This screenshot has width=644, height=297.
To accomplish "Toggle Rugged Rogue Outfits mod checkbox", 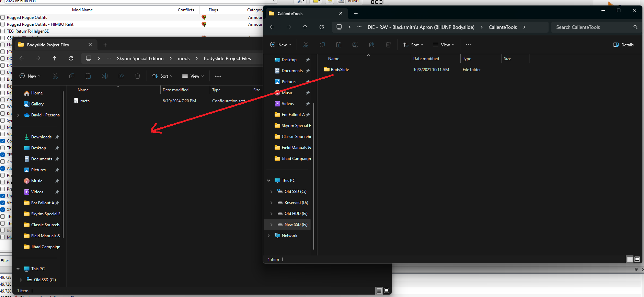I will (3, 18).
